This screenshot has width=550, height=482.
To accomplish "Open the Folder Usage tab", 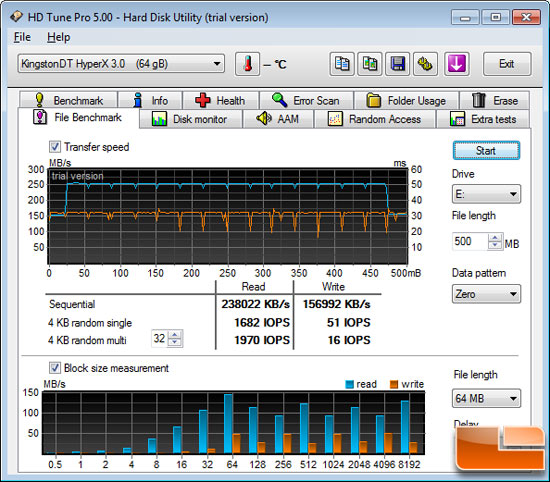I will pyautogui.click(x=407, y=100).
